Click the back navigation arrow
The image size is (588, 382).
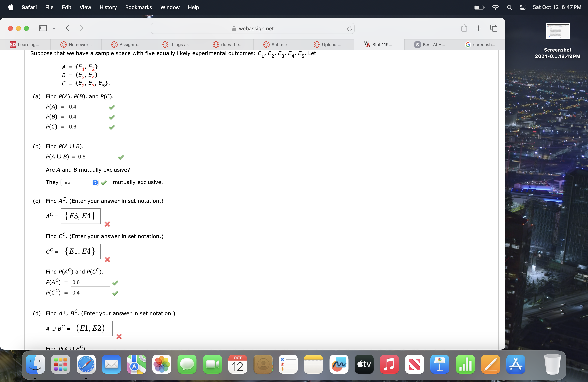68,28
